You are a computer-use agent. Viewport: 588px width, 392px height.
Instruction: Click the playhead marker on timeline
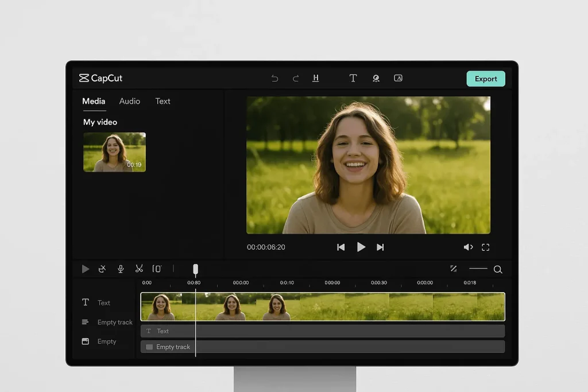coord(195,269)
